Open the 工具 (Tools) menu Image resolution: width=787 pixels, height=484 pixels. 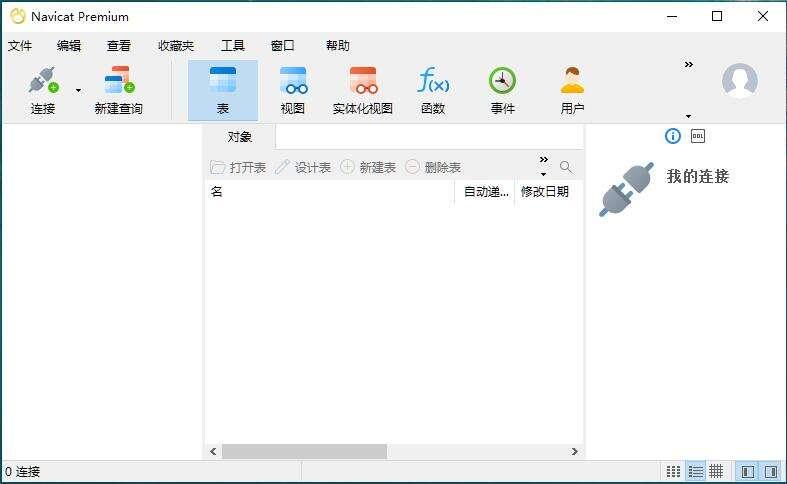click(x=232, y=46)
